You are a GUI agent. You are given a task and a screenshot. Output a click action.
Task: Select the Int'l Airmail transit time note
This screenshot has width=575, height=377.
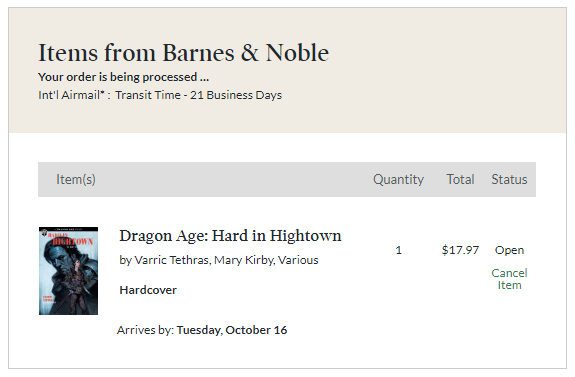coord(160,95)
